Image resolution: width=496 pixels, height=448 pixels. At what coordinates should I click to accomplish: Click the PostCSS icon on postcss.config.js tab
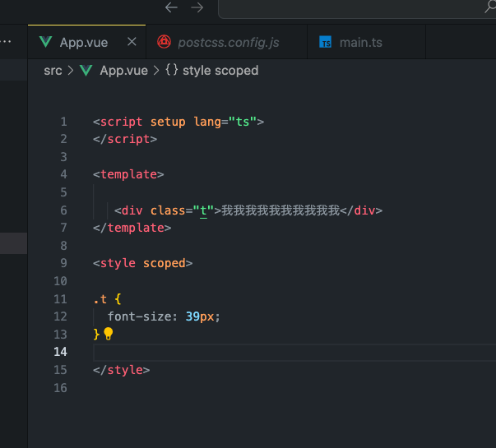(x=165, y=42)
